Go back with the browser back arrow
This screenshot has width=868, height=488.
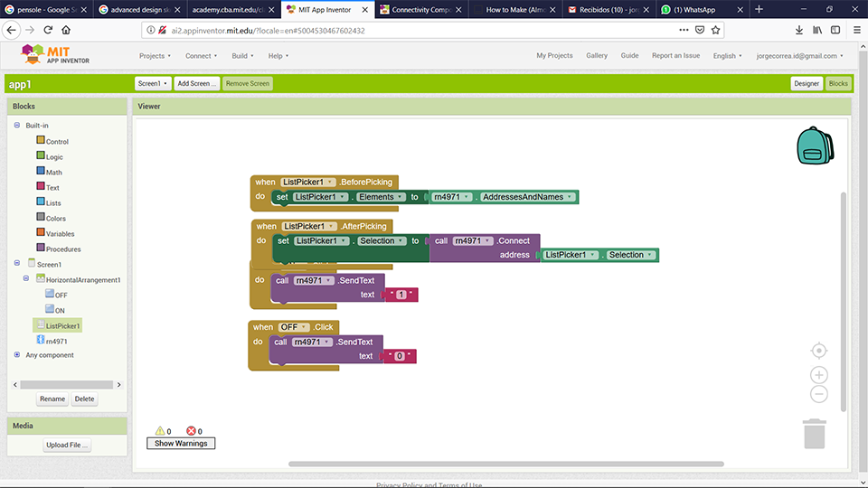12,30
